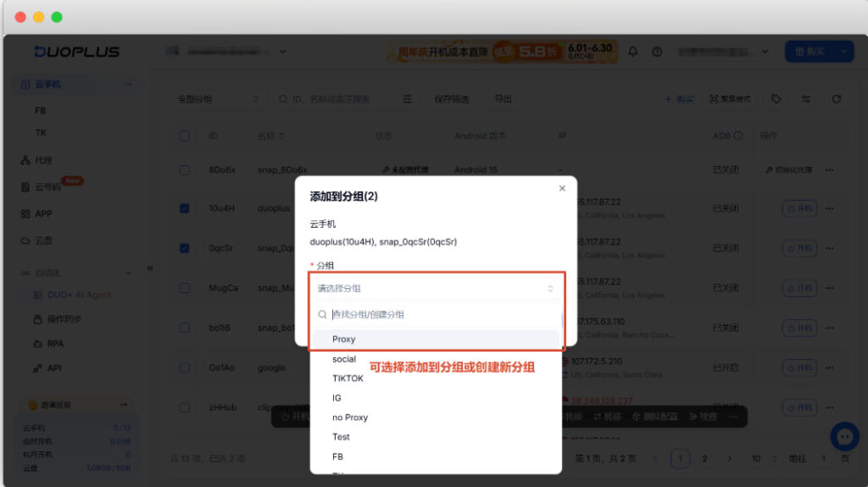Open API in the sidebar
This screenshot has width=868, height=487.
click(x=47, y=368)
